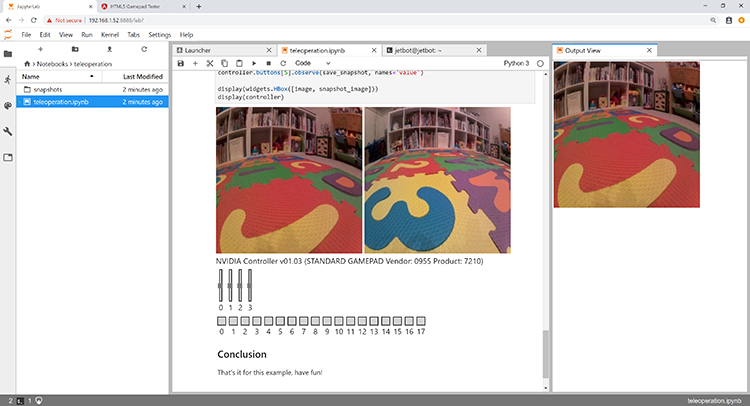750x406 pixels.
Task: Open the Kernel menu
Action: 107,34
